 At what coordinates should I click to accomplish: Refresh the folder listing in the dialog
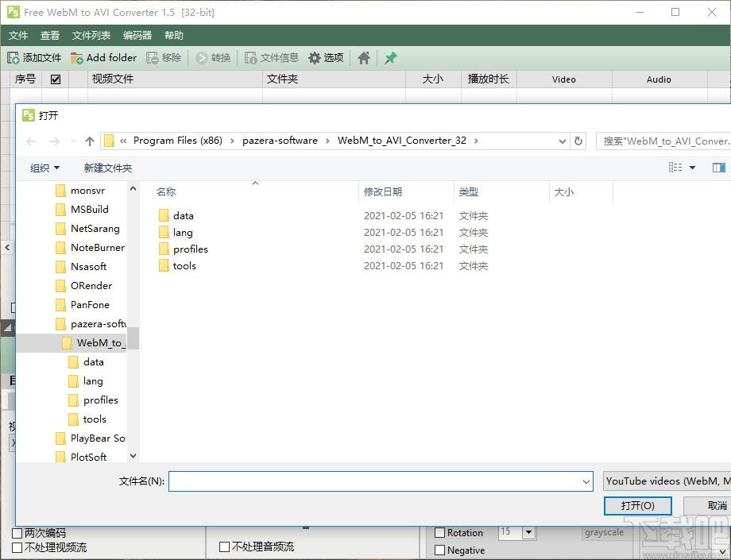coord(578,141)
